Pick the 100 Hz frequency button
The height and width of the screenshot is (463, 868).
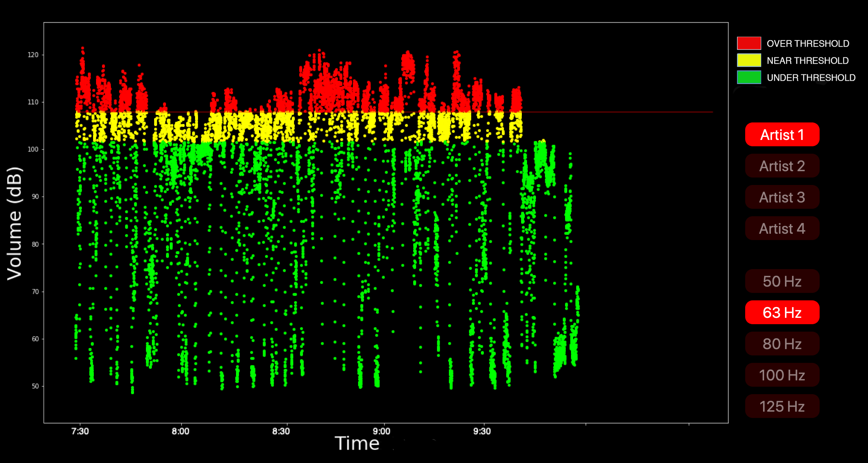pos(782,375)
